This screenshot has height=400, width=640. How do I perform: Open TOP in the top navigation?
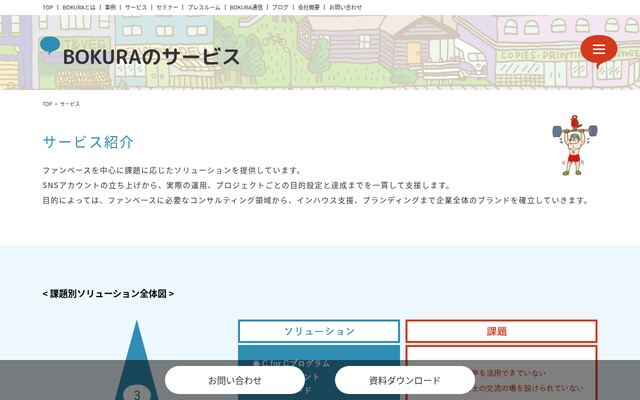[x=48, y=7]
